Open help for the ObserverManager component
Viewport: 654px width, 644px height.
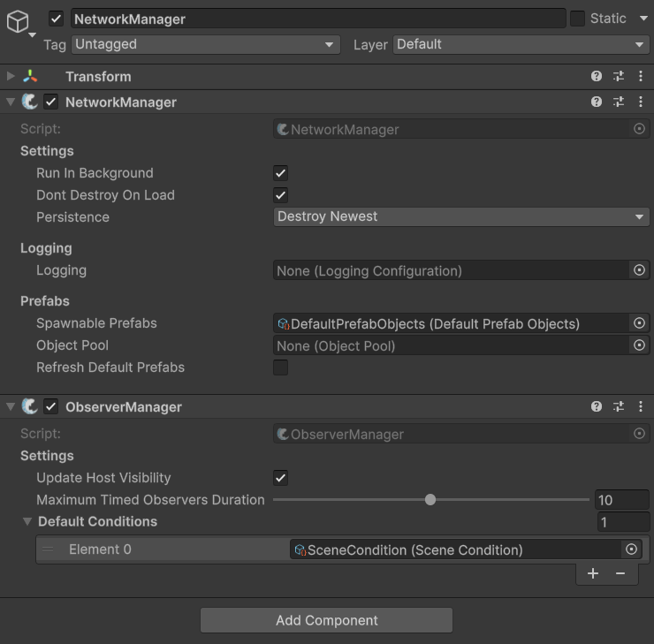[x=597, y=407]
